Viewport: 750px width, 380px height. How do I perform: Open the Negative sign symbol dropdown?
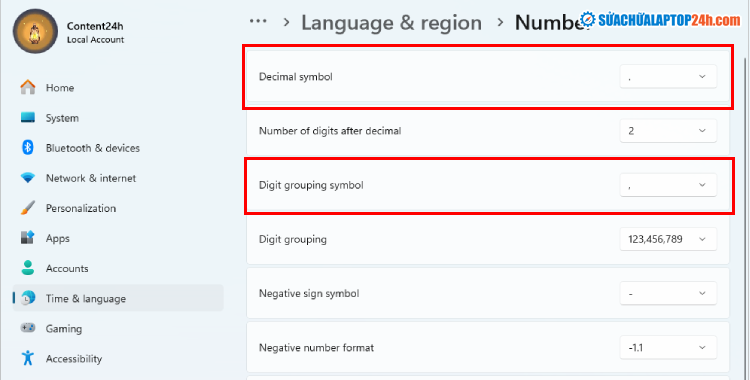pos(668,293)
